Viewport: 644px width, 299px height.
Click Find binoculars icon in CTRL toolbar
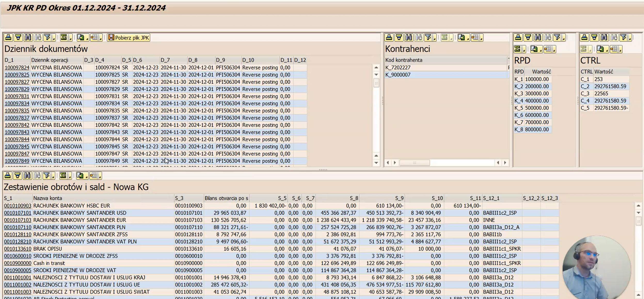click(x=604, y=38)
